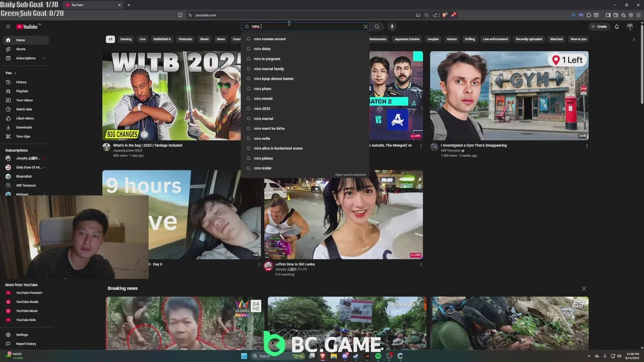Click the youtube.com address bar
The height and width of the screenshot is (362, 644).
tap(302, 15)
